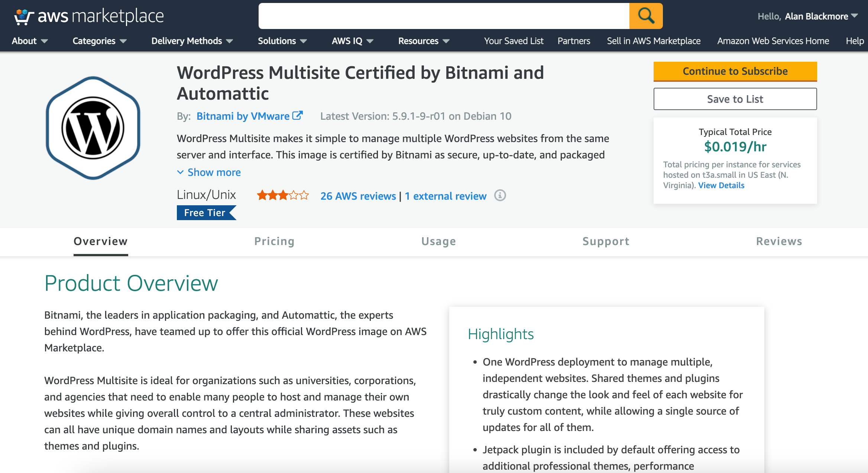Click Sell in AWS Marketplace
This screenshot has width=868, height=473.
654,41
